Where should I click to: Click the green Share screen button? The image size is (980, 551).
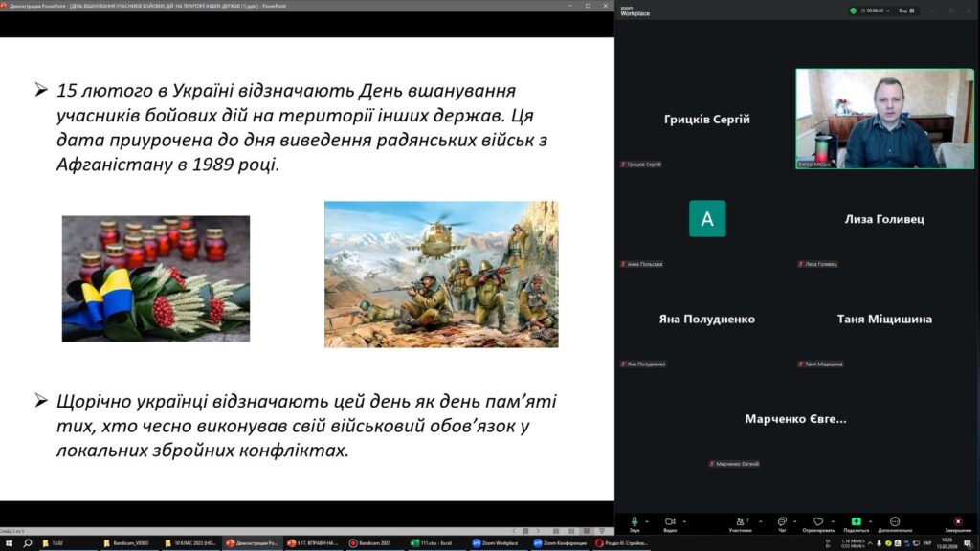pos(857,521)
